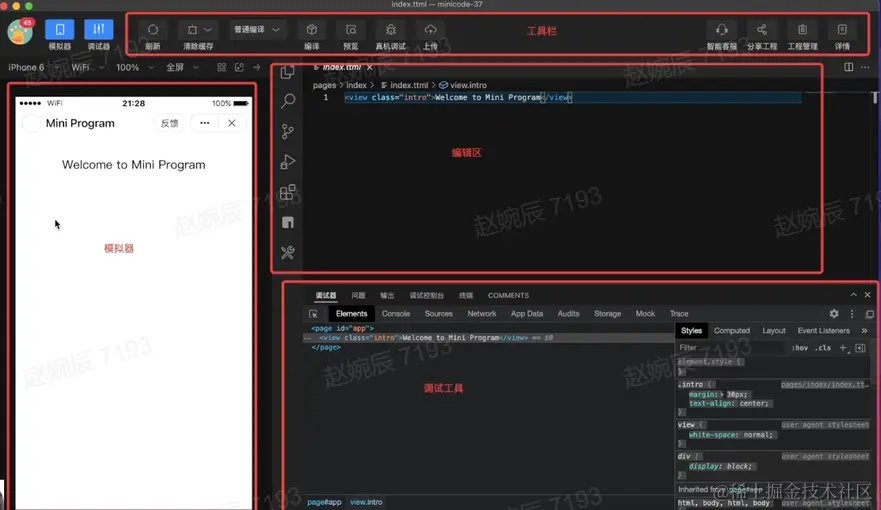This screenshot has height=510, width=881.
Task: Open the 详情 details icon
Action: point(842,30)
